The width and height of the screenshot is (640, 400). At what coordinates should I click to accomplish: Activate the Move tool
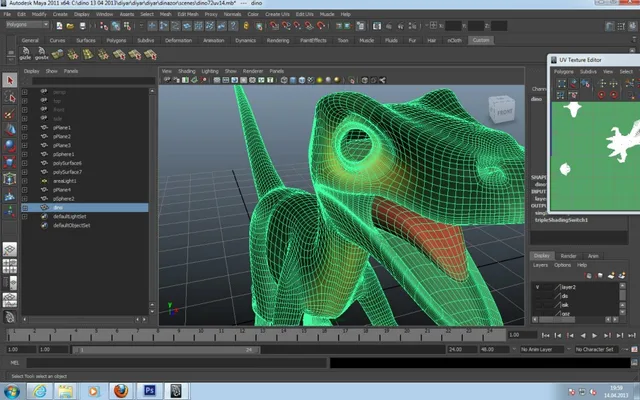pos(10,130)
